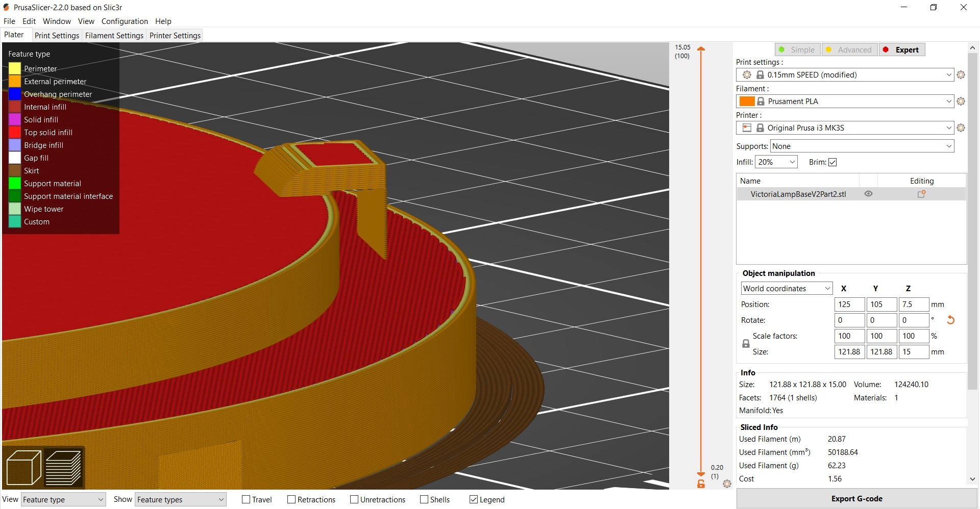Open the Help menu
Image resolution: width=980 pixels, height=509 pixels.
[x=163, y=21]
